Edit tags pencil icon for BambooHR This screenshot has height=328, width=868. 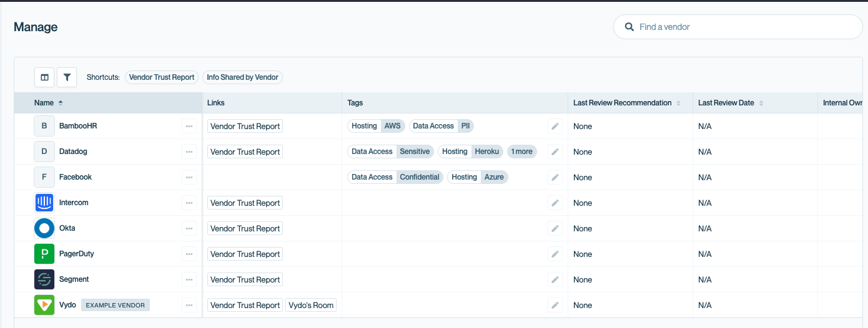click(x=555, y=127)
